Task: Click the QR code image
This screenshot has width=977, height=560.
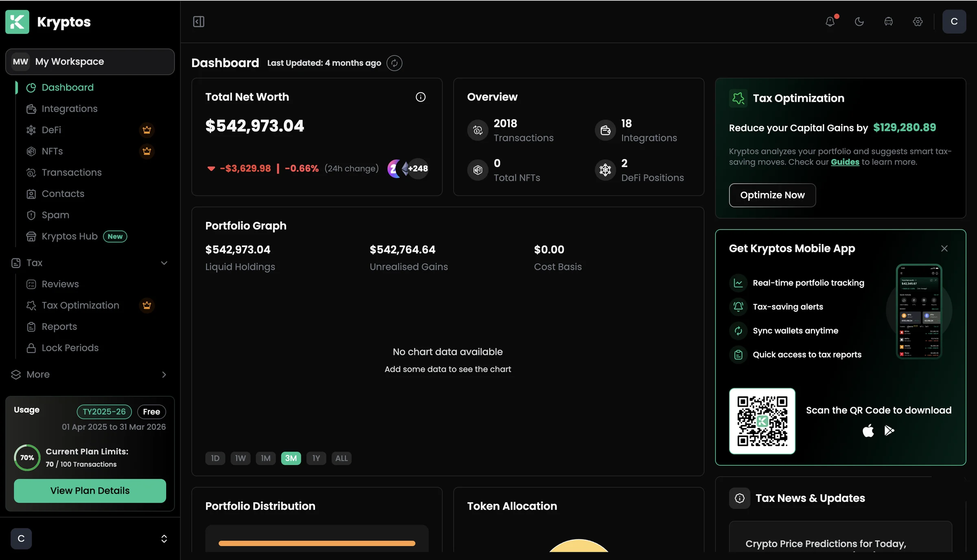Action: click(762, 421)
